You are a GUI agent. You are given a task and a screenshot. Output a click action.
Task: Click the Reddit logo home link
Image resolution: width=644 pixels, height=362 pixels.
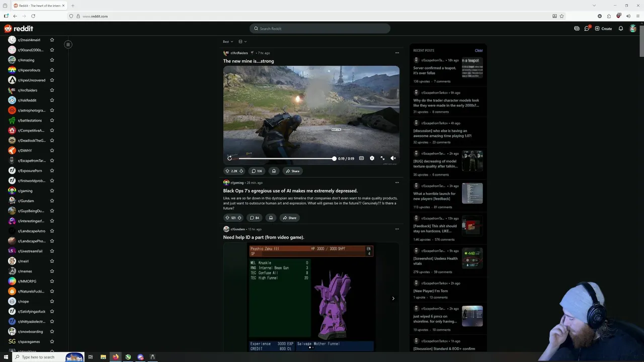(x=19, y=29)
